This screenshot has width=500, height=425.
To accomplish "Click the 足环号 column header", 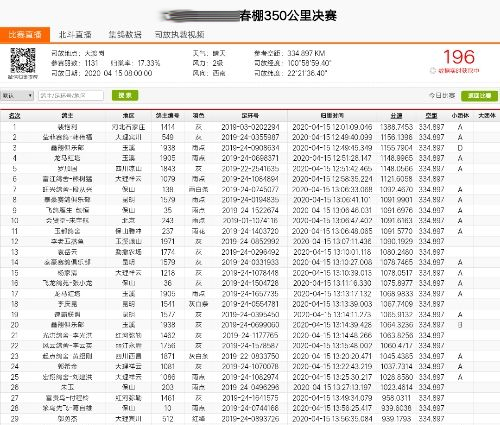I will (250, 116).
